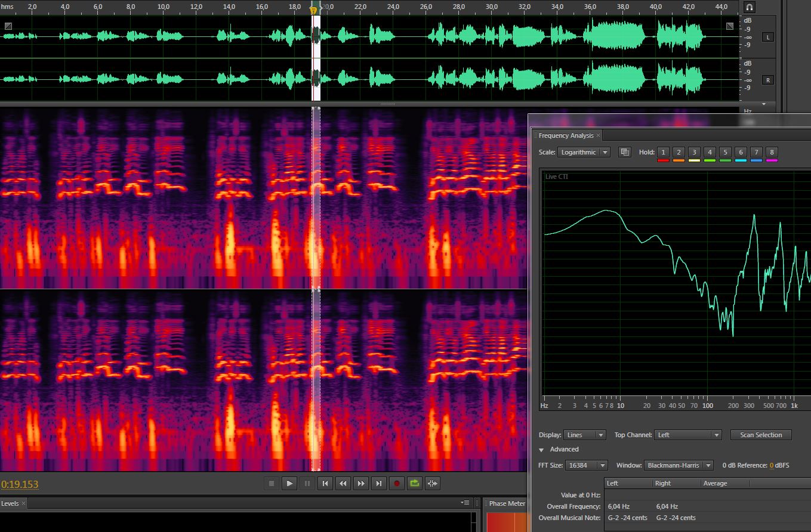Toggle the green Loop Playback button

click(414, 483)
